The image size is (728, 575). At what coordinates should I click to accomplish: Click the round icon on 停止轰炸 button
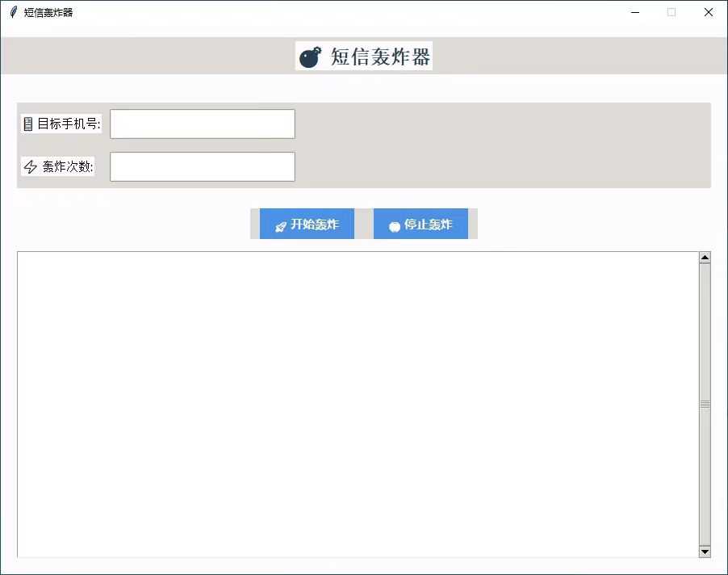[395, 226]
